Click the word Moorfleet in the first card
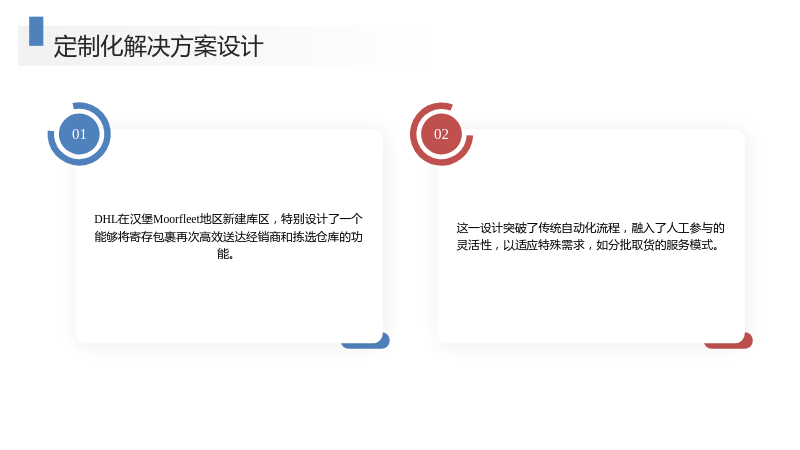The image size is (800, 450). (176, 219)
